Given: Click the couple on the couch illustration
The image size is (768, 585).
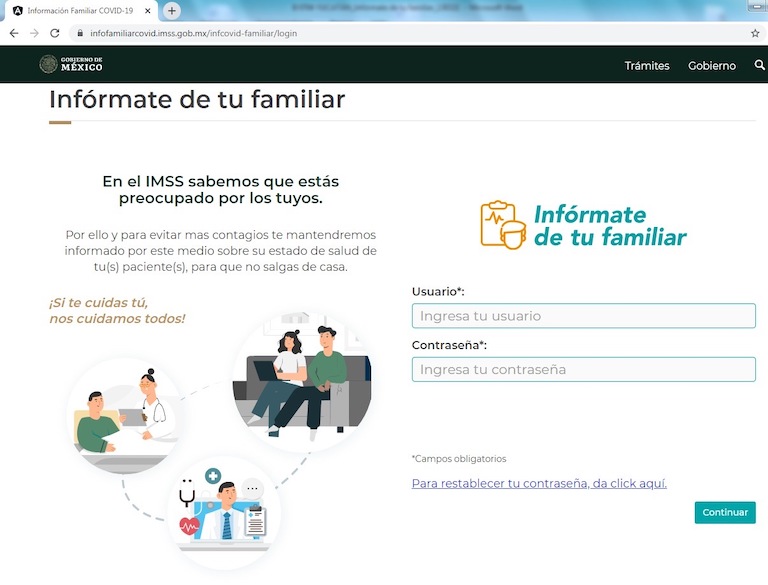Looking at the screenshot, I should [303, 381].
